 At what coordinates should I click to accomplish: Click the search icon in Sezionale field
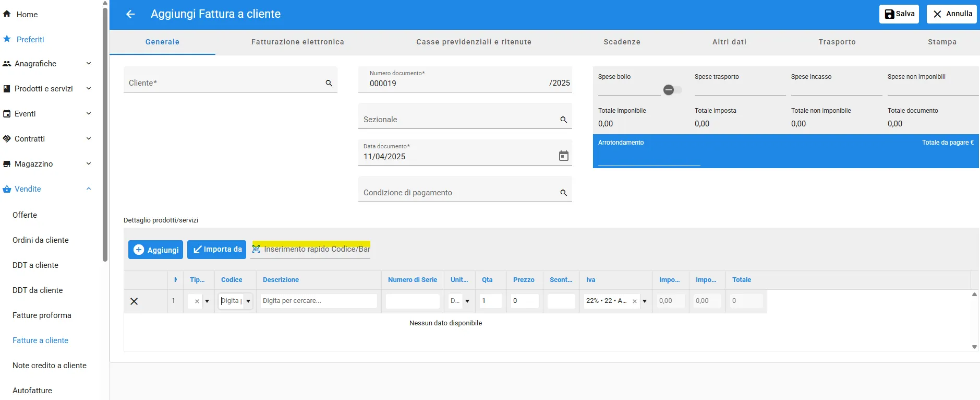pos(564,120)
